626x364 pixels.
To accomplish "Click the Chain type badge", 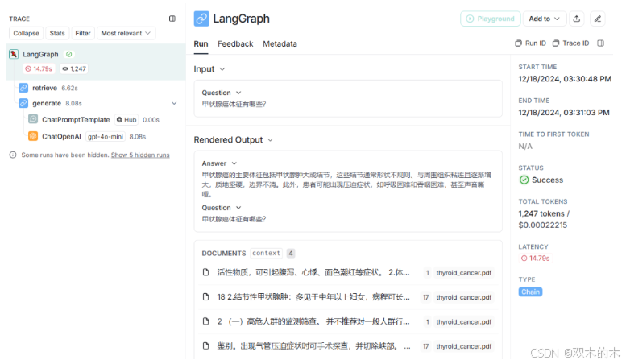I will (530, 292).
